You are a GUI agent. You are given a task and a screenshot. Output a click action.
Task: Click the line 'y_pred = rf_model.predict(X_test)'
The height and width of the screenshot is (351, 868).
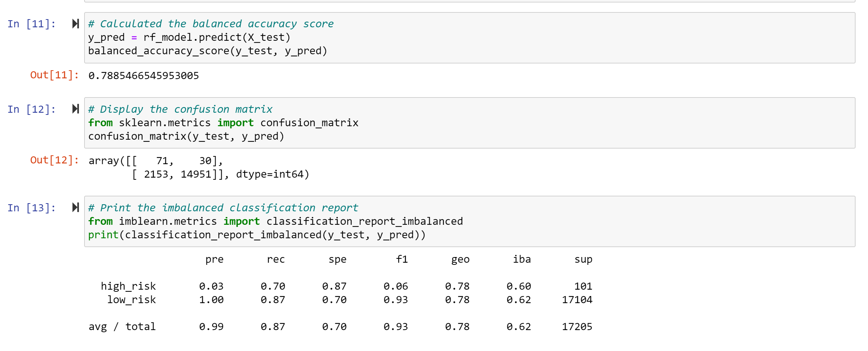[x=189, y=37]
